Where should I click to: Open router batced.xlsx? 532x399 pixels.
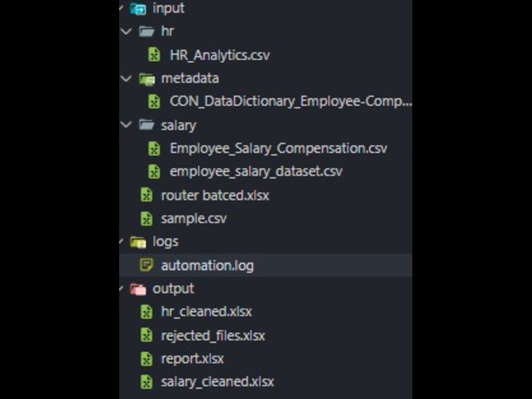(x=215, y=195)
